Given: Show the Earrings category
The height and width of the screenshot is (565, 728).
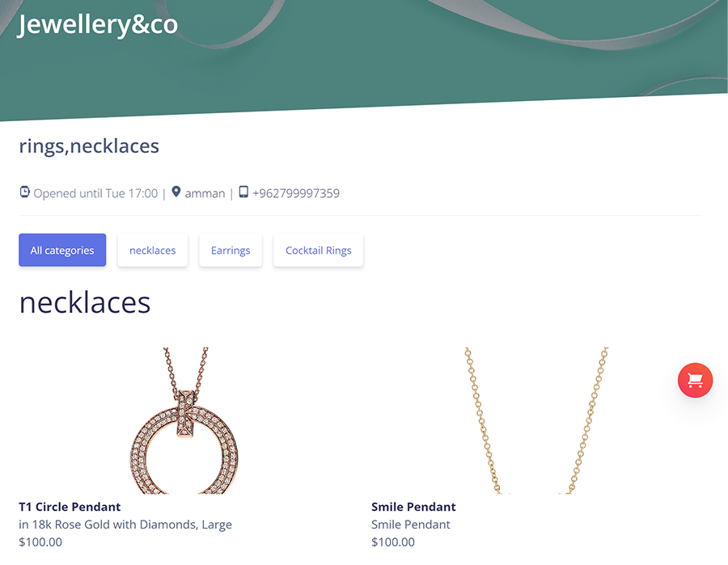Looking at the screenshot, I should pyautogui.click(x=231, y=251).
